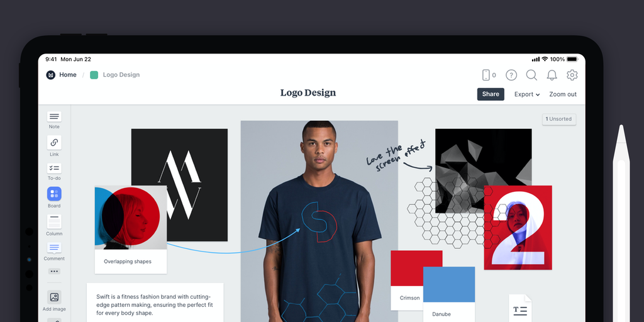Open the search magnifier icon
This screenshot has height=322, width=644.
531,75
